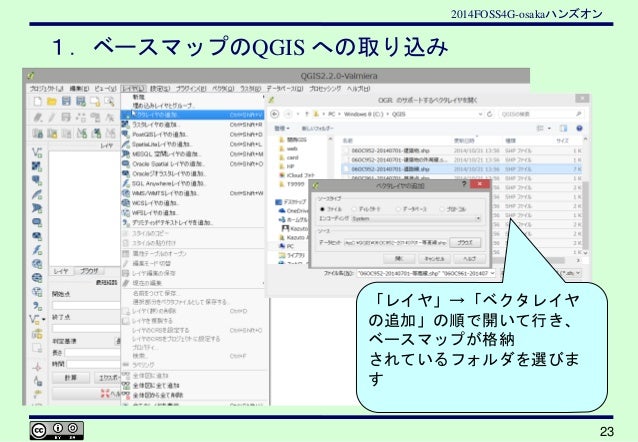Open blue help icon in file dialog
638x442 pixels.
[579, 128]
